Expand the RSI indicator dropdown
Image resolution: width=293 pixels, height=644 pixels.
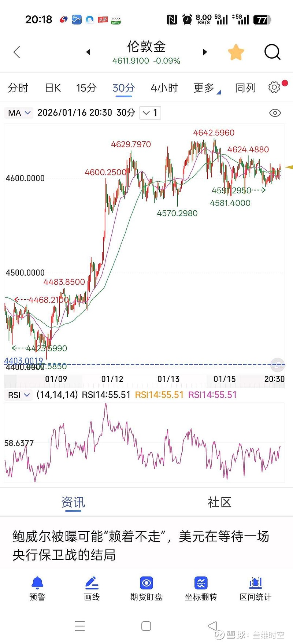[x=19, y=395]
